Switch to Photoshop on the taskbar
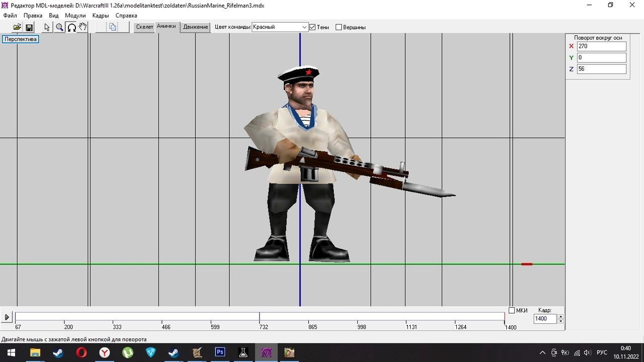644x362 pixels. point(220,352)
